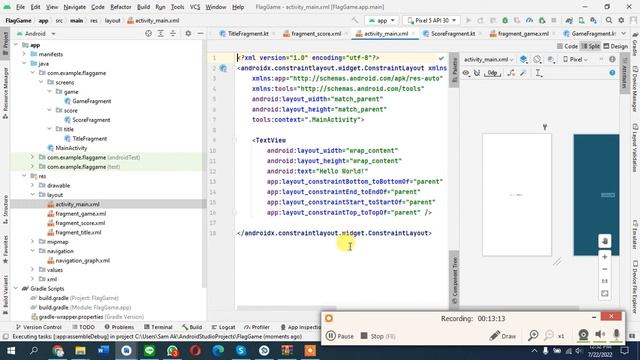The image size is (640, 360).
Task: Open the Logcat tool window
Action: 223,327
